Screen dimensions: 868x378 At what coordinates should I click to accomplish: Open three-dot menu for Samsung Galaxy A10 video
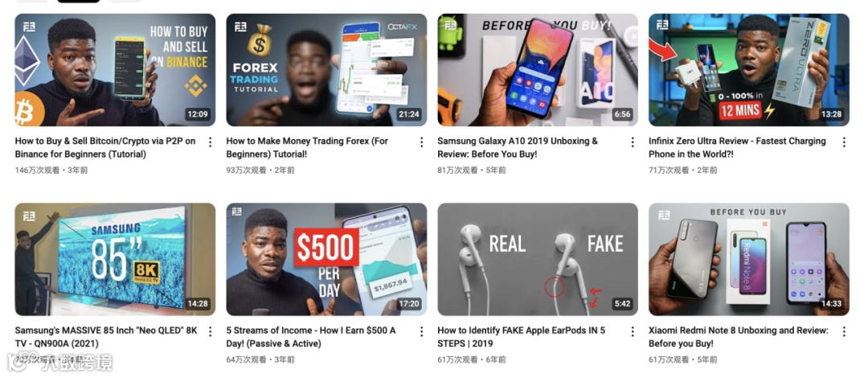633,142
